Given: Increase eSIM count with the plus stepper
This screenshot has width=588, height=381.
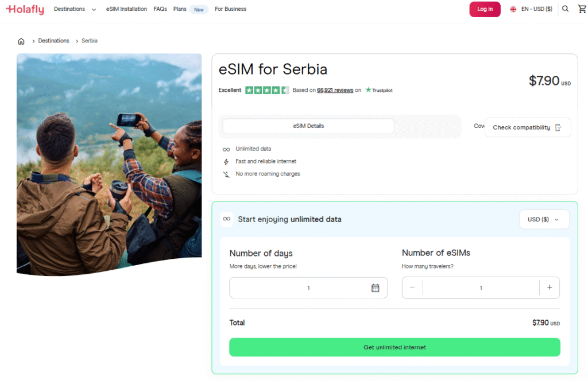Looking at the screenshot, I should [x=550, y=287].
